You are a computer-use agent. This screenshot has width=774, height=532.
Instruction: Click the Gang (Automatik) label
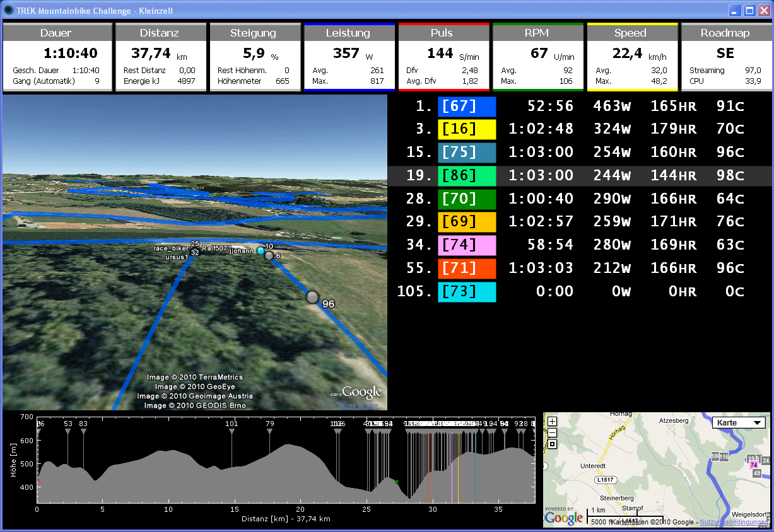44,81
